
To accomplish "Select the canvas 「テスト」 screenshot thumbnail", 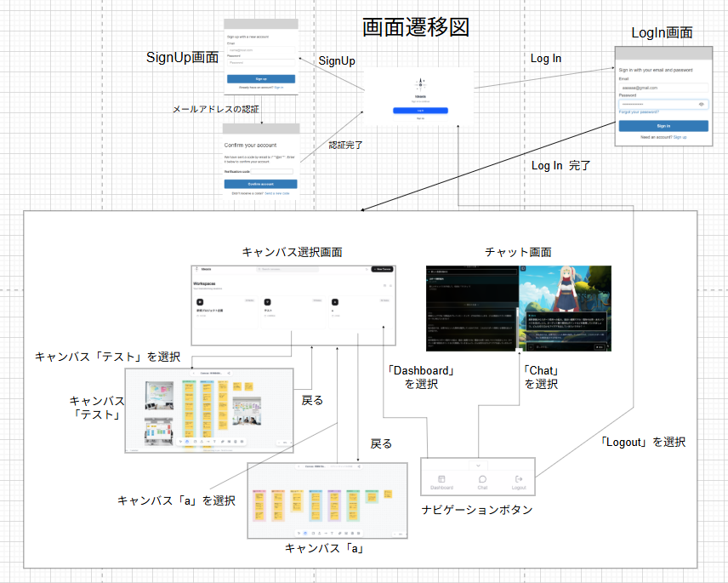I will [209, 410].
